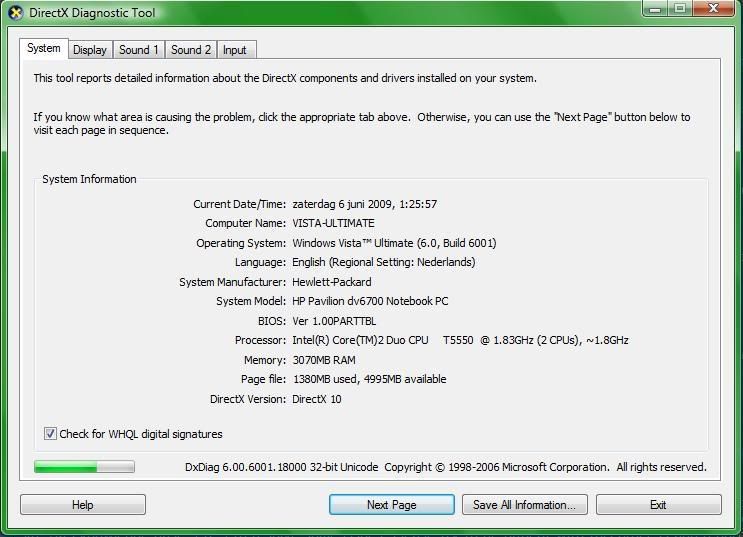Click the language value English (Regional Setting: Nederlands)
Screen dimensions: 743x537
tap(383, 262)
